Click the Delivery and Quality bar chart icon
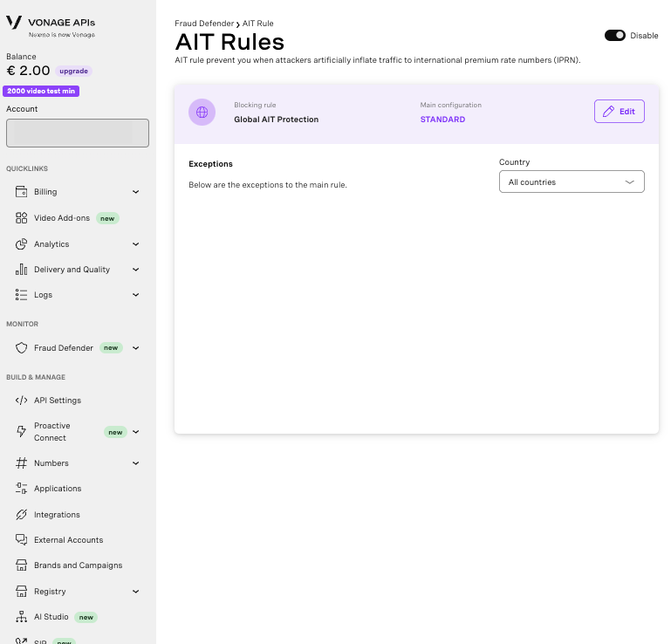The width and height of the screenshot is (671, 644). (x=22, y=269)
